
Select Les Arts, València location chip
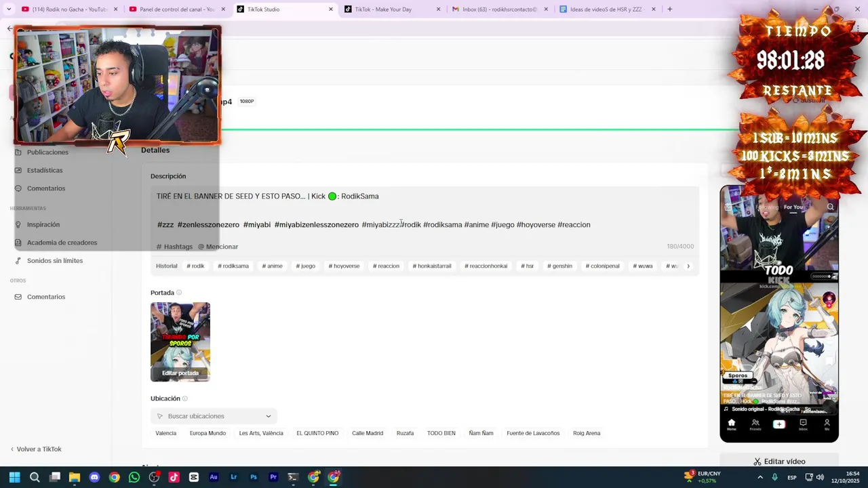pos(261,434)
